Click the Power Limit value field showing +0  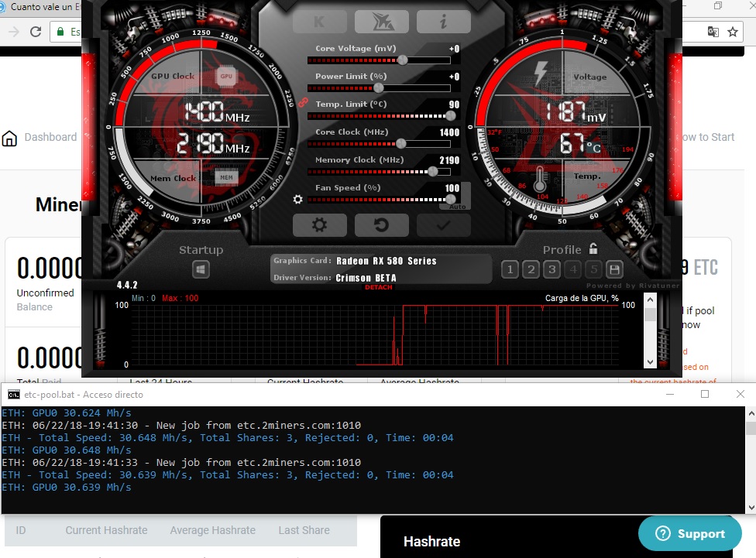click(x=454, y=77)
